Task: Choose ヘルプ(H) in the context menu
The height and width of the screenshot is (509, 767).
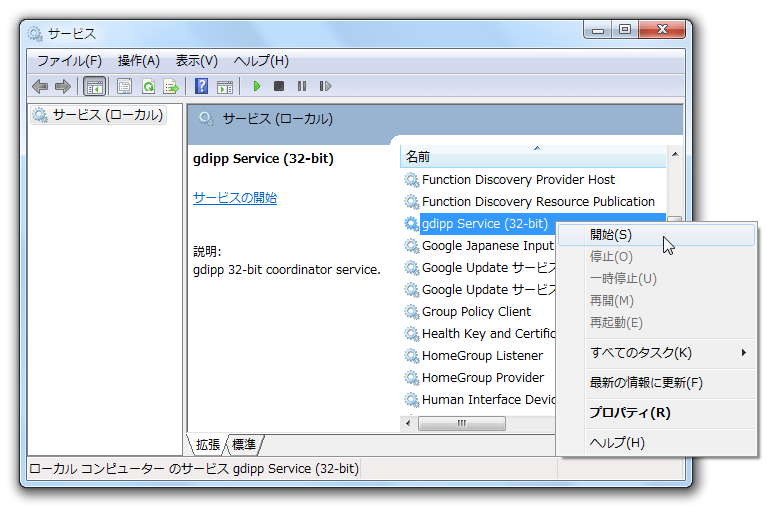Action: click(x=656, y=443)
